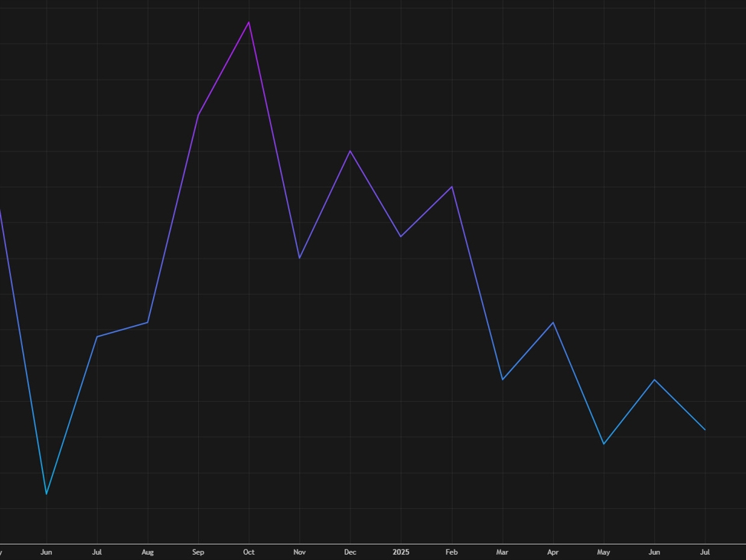Click the September data point on the line
The image size is (746, 560).
pos(198,115)
